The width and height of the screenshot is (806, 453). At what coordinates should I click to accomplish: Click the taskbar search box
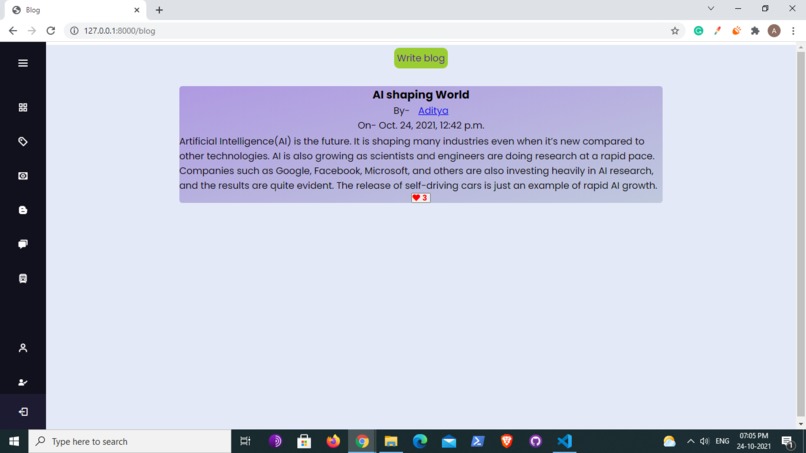pyautogui.click(x=130, y=441)
